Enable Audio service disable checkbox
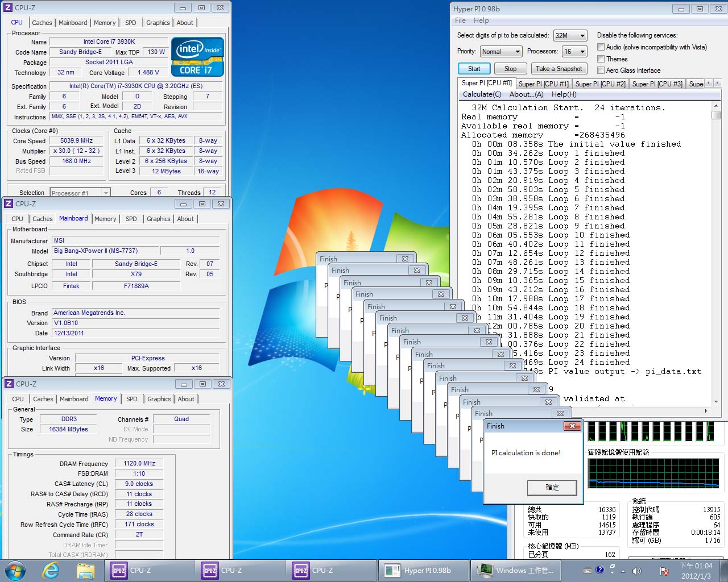Screen dimensions: 728x582 (601, 47)
